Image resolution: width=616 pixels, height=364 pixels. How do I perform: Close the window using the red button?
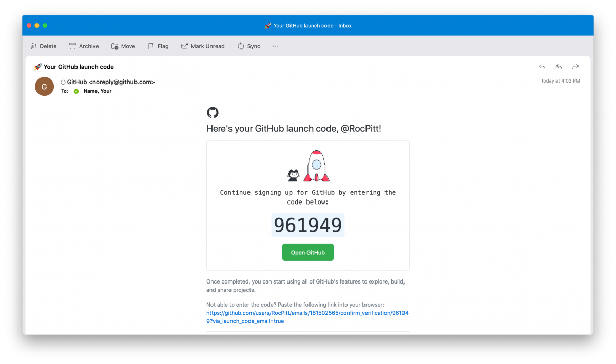[29, 26]
